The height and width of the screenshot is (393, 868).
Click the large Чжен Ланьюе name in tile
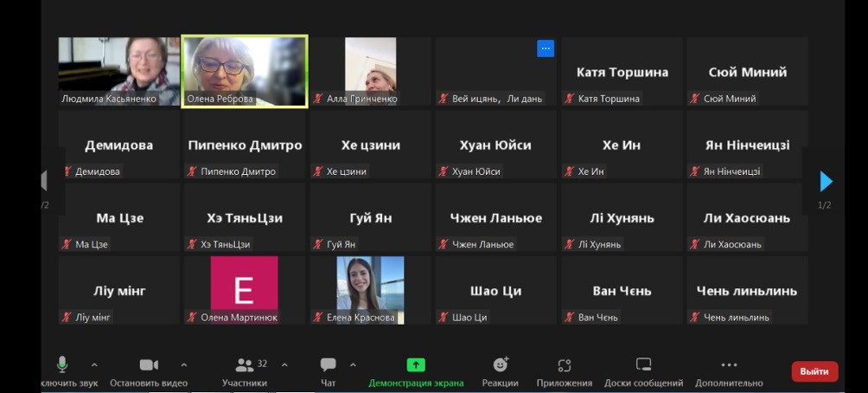(x=496, y=218)
